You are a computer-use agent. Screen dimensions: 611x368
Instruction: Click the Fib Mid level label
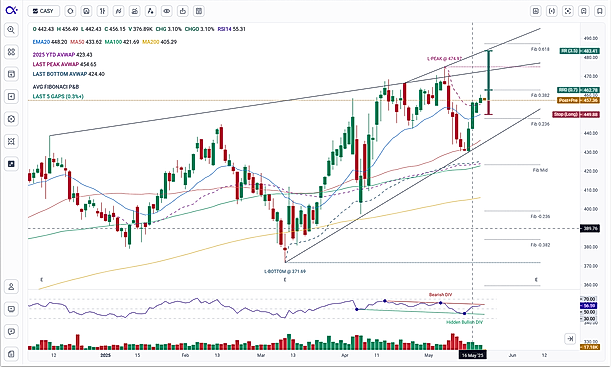click(540, 170)
